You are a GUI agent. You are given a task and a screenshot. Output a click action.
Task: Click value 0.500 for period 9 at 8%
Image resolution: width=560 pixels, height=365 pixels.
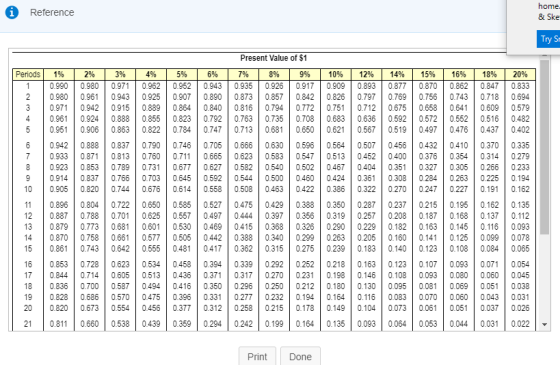(x=274, y=178)
